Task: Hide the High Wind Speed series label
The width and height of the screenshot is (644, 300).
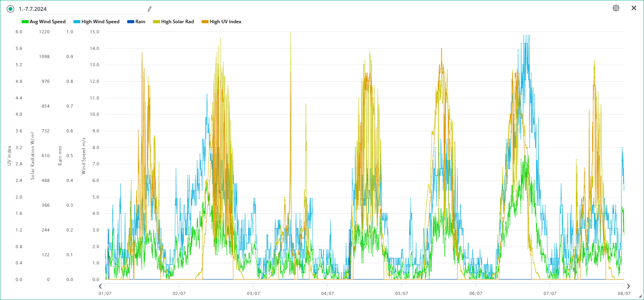Action: pos(100,22)
